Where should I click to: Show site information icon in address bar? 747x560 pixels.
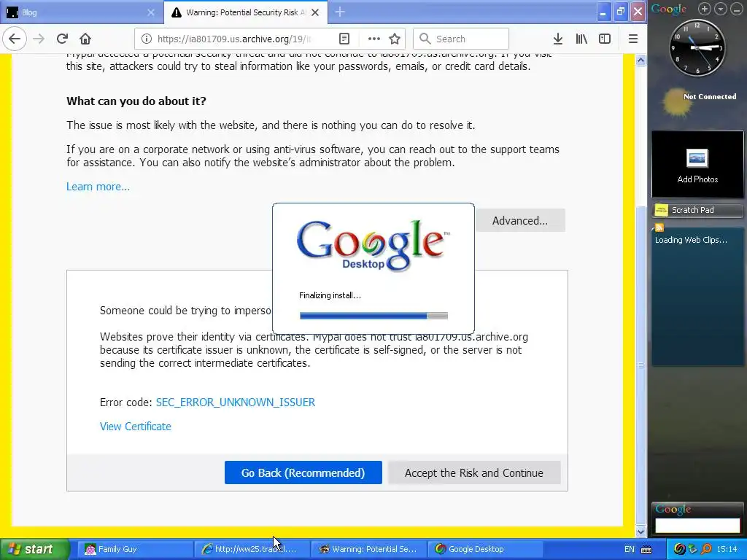(x=146, y=39)
